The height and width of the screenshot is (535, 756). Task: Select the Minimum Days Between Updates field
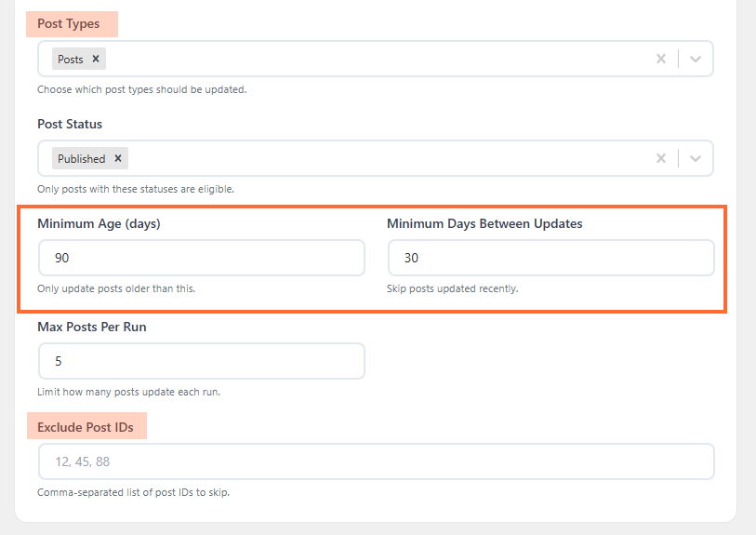pos(550,258)
